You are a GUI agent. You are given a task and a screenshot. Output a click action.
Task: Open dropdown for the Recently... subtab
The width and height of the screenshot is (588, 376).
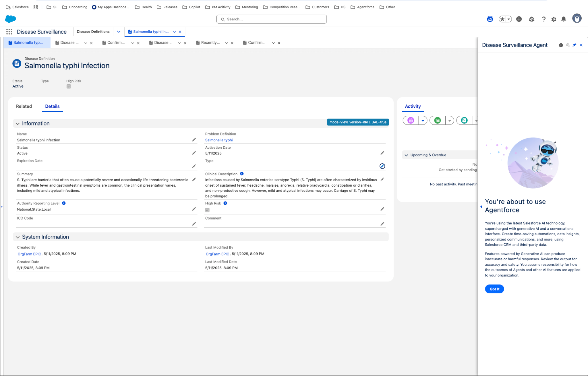coord(227,43)
